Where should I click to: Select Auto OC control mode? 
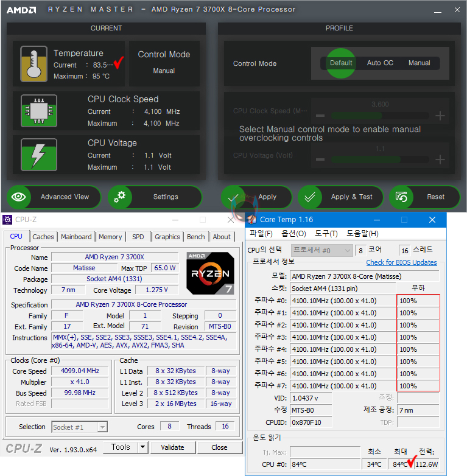tap(380, 63)
